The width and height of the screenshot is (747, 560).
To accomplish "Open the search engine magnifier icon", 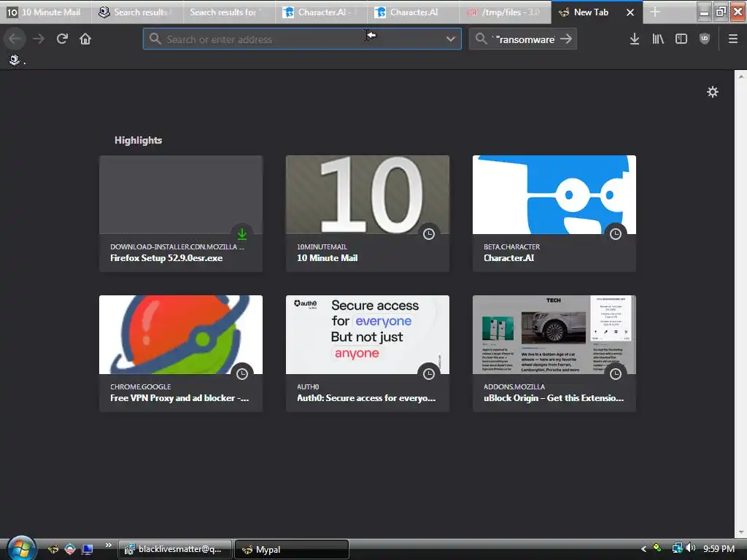I will pyautogui.click(x=481, y=39).
